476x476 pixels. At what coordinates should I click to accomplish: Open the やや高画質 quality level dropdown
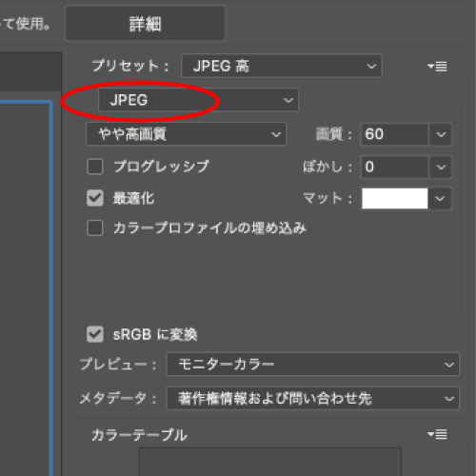[187, 134]
